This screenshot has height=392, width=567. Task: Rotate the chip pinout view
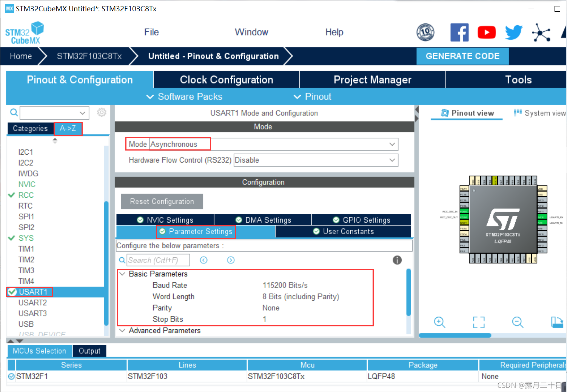coord(557,322)
